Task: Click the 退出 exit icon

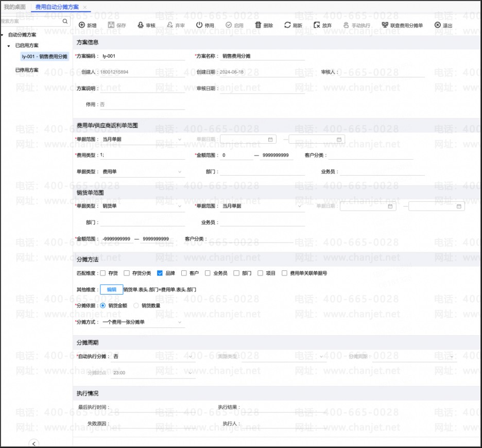Action: 437,25
